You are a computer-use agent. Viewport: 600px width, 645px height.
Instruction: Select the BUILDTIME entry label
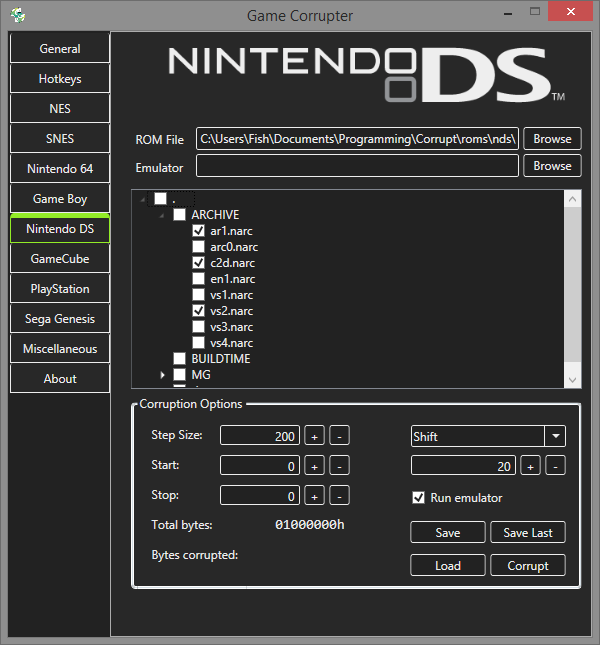click(221, 359)
